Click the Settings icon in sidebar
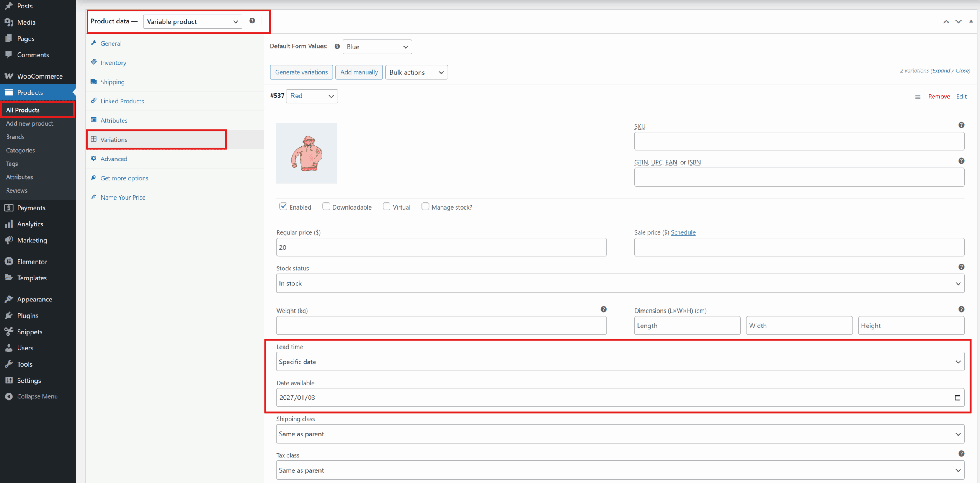This screenshot has width=980, height=483. pyautogui.click(x=9, y=380)
